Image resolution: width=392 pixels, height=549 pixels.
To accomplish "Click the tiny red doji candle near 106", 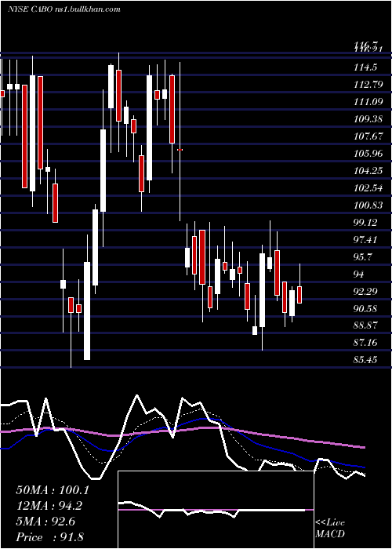I will point(180,150).
